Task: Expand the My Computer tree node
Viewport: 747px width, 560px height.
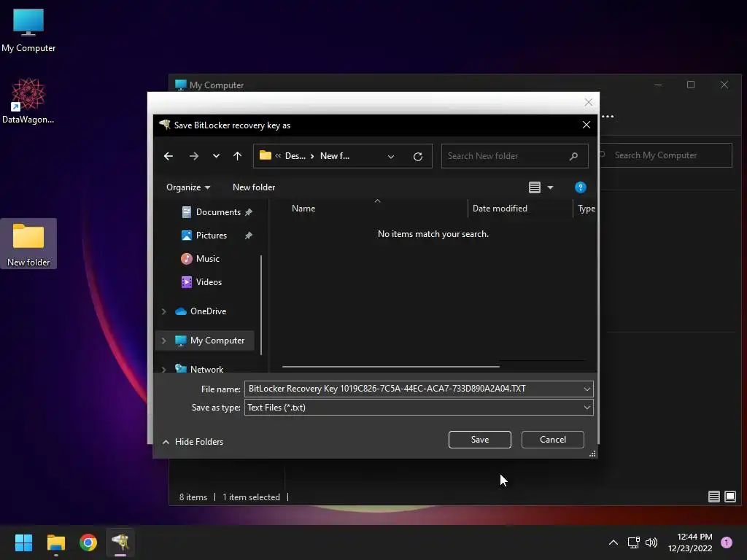Action: point(164,341)
